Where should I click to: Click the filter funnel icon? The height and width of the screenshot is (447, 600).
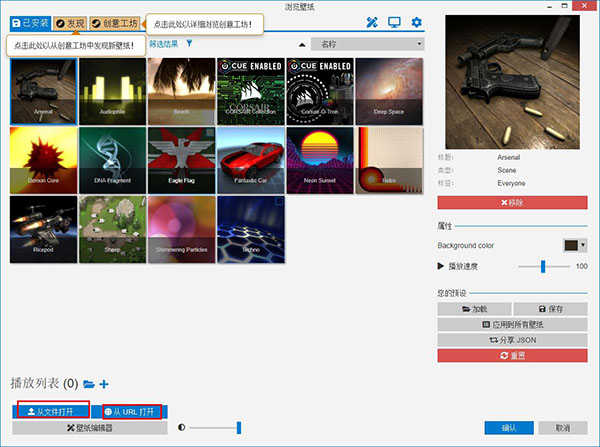click(x=189, y=44)
